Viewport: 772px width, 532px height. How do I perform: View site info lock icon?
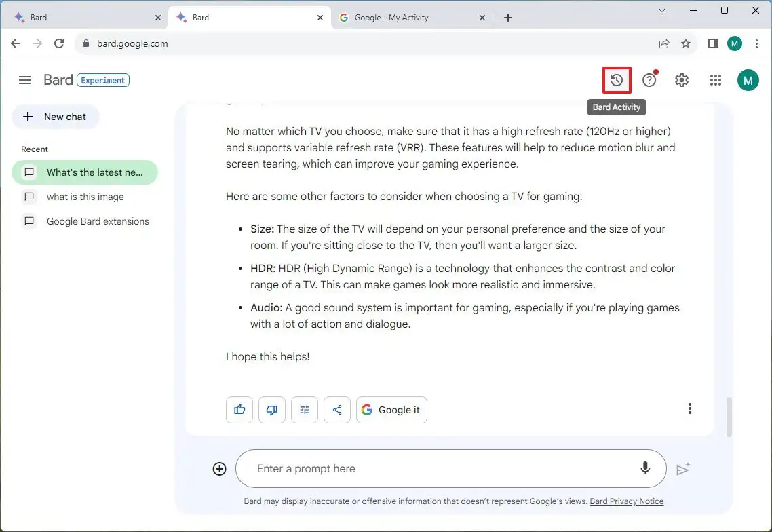tap(86, 43)
